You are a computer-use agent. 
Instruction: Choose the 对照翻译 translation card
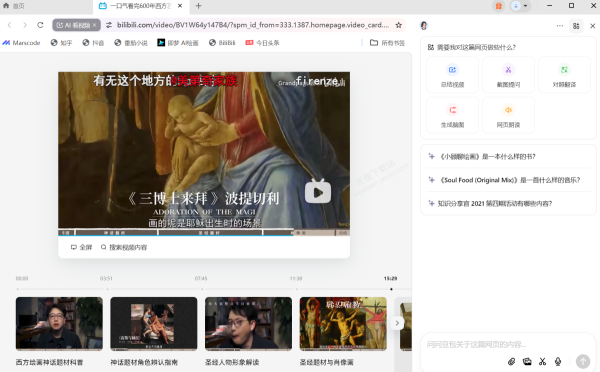[564, 75]
